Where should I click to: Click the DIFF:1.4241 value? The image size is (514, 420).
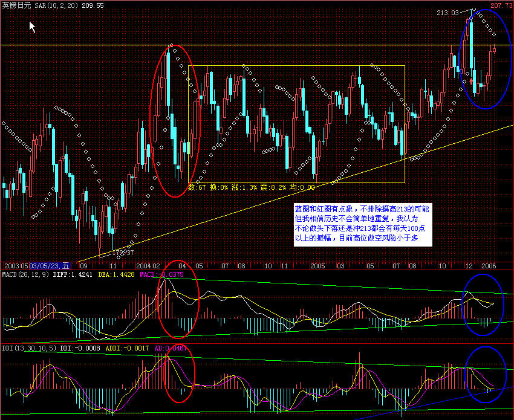[73, 274]
